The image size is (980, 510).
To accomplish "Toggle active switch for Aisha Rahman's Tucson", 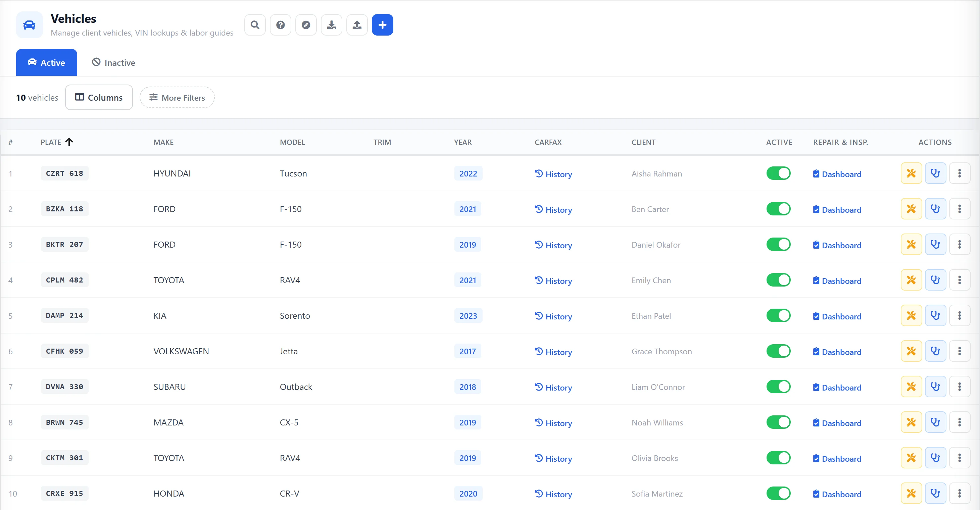I will click(x=778, y=173).
